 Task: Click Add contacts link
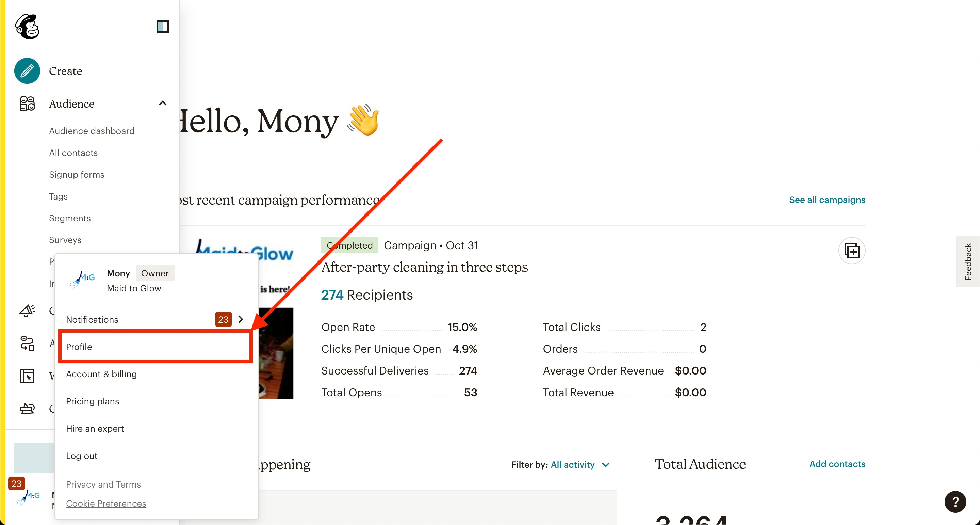837,464
